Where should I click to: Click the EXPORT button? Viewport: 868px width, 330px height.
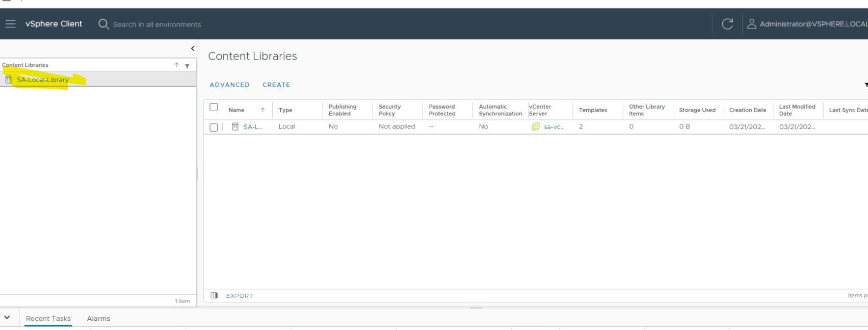(x=240, y=295)
